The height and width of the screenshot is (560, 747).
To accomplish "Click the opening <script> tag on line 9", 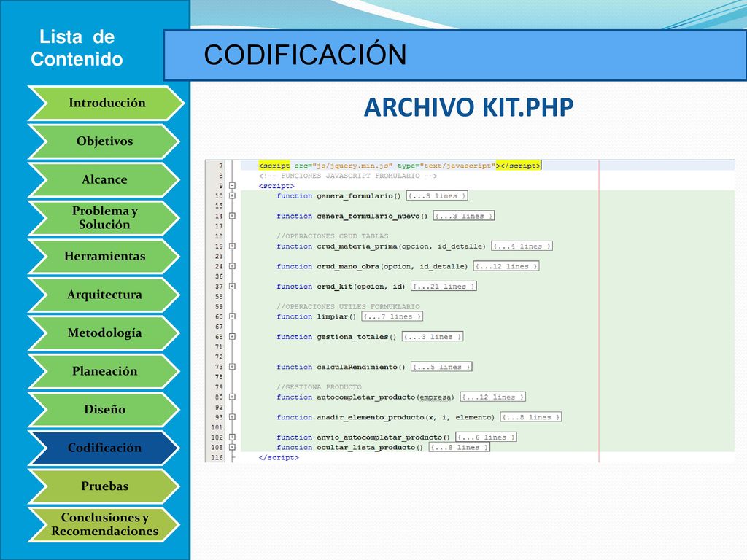I will pos(276,186).
